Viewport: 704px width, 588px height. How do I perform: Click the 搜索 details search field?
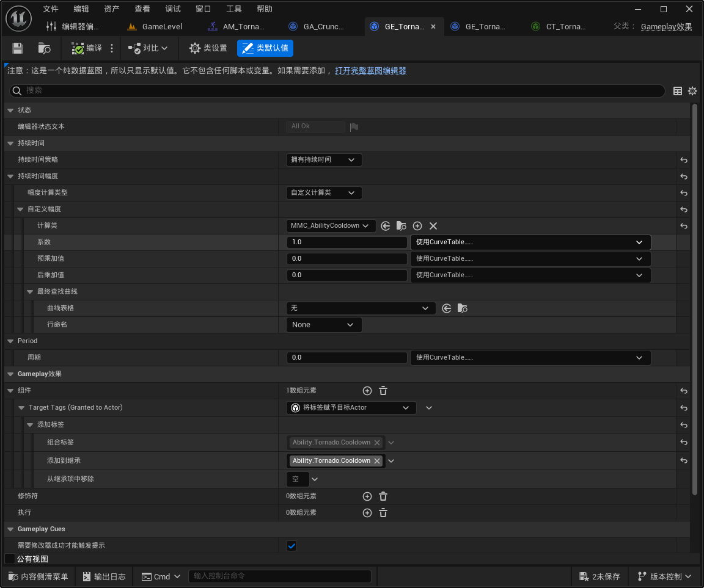tap(337, 91)
